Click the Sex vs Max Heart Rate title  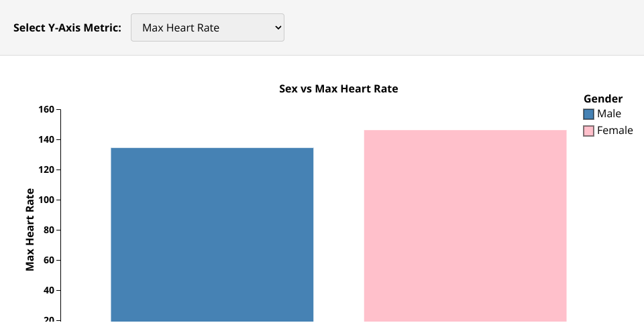point(339,88)
